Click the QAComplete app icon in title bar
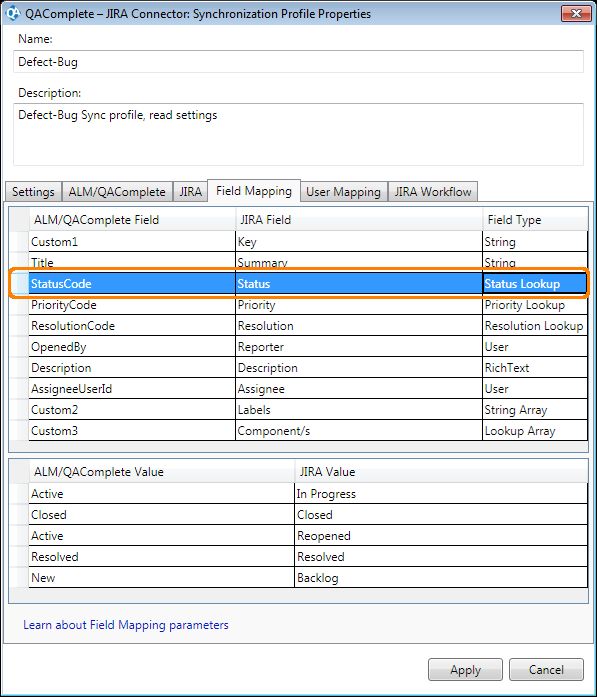 point(12,13)
